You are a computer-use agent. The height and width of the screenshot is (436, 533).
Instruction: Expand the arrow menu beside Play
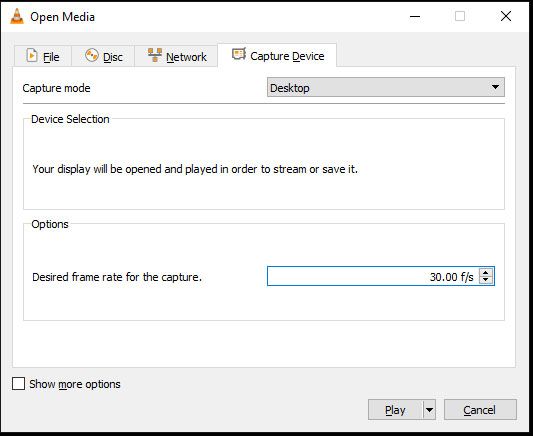429,410
